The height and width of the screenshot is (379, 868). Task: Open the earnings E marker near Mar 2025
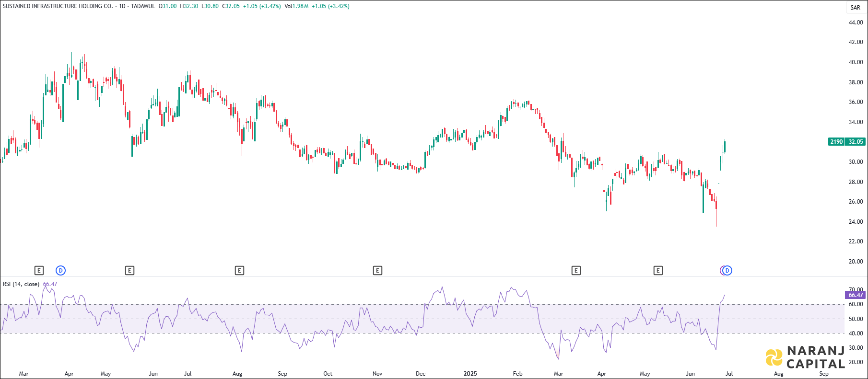pyautogui.click(x=576, y=271)
